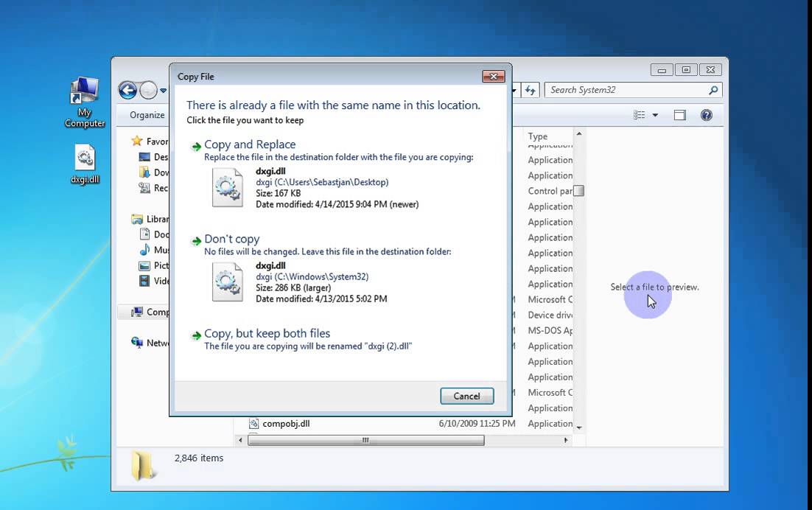Click the vertical scrollbar thumb in file list

(x=579, y=191)
